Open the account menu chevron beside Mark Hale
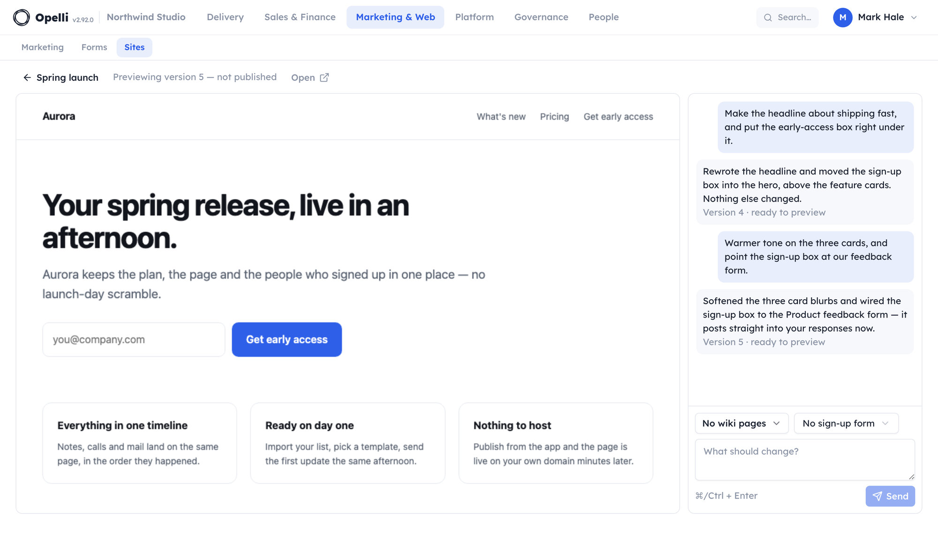Screen dimensions: 938x560 [914, 17]
